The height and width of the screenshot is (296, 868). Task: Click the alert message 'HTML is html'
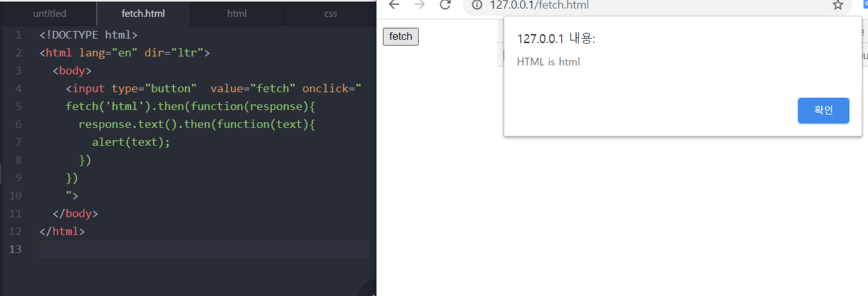tap(548, 62)
